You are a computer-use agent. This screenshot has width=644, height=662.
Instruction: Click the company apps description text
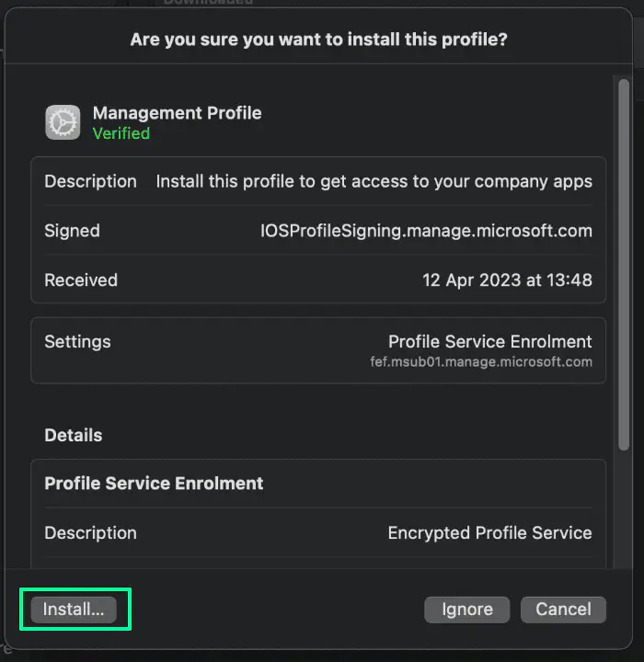(x=374, y=181)
